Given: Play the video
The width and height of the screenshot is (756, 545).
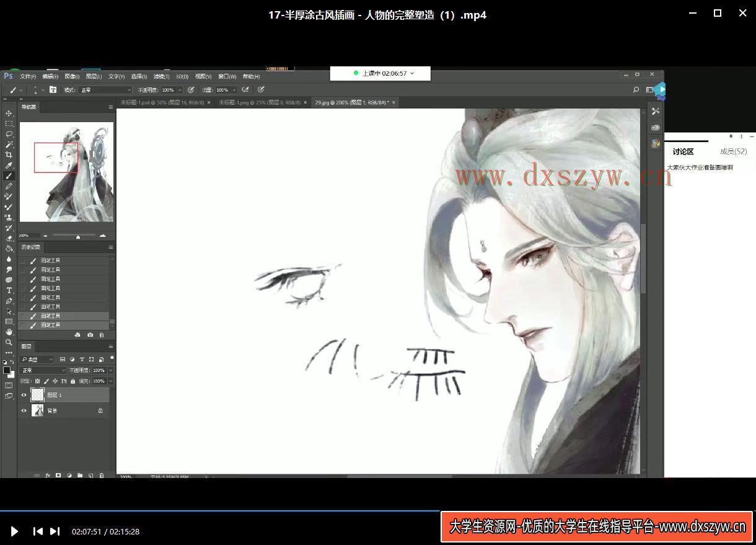Looking at the screenshot, I should pos(14,531).
